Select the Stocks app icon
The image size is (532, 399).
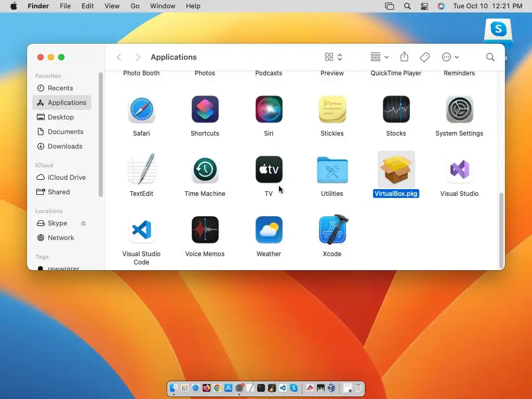[396, 109]
